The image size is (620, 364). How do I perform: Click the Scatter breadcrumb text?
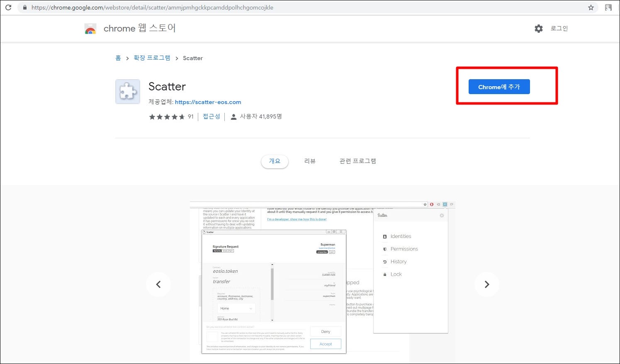193,58
